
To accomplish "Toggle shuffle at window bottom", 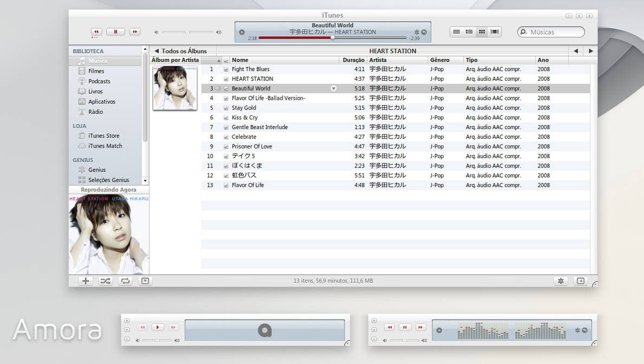I will click(105, 281).
